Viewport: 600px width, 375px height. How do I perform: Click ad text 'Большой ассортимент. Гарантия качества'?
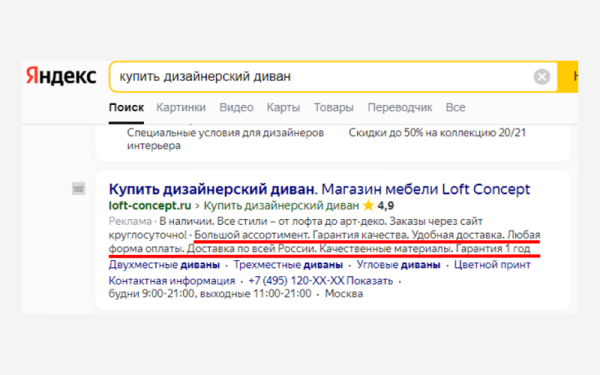(x=301, y=235)
